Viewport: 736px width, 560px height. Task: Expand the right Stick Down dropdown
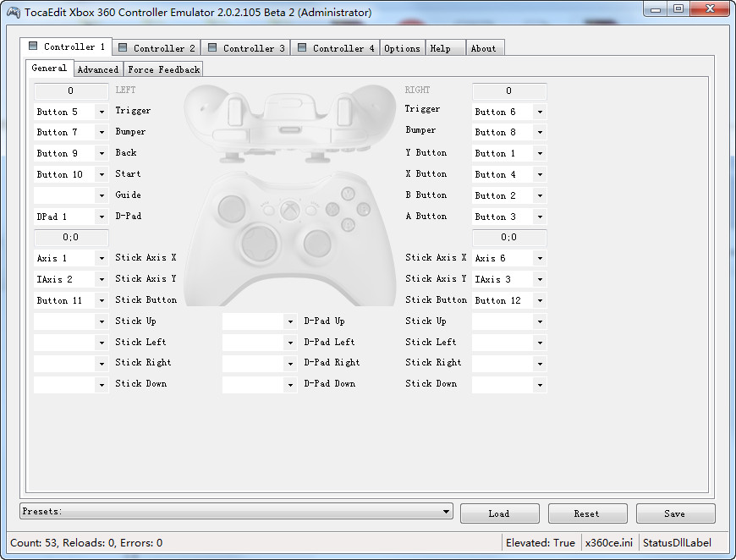pyautogui.click(x=541, y=385)
